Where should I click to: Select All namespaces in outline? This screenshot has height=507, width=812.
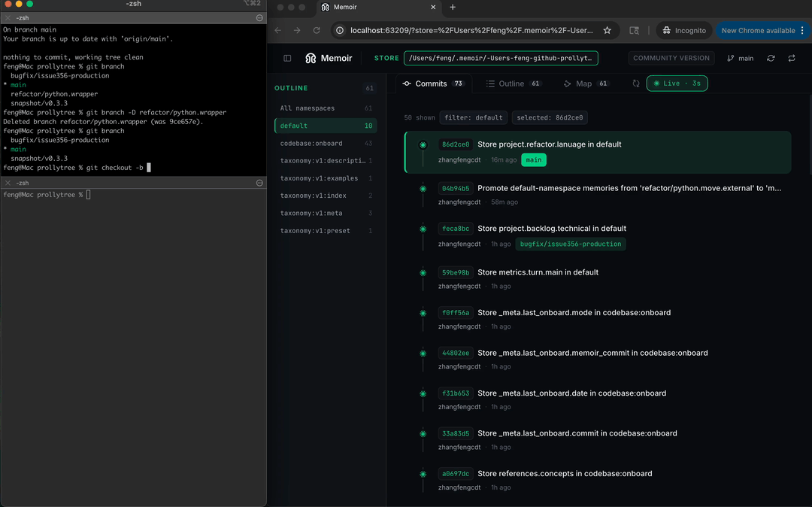click(326, 108)
